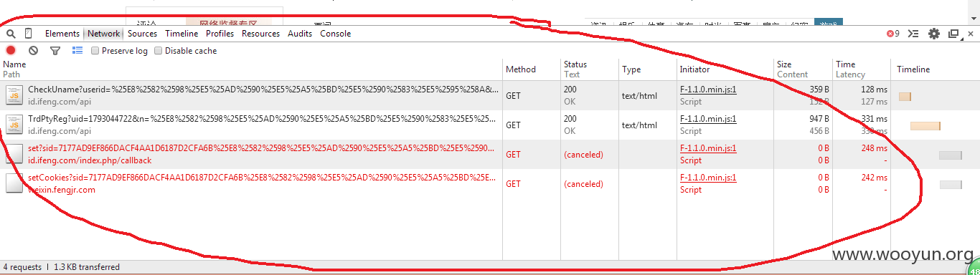Select the canceled set?sid request name
Image resolution: width=980 pixels, height=275 pixels.
click(263, 148)
